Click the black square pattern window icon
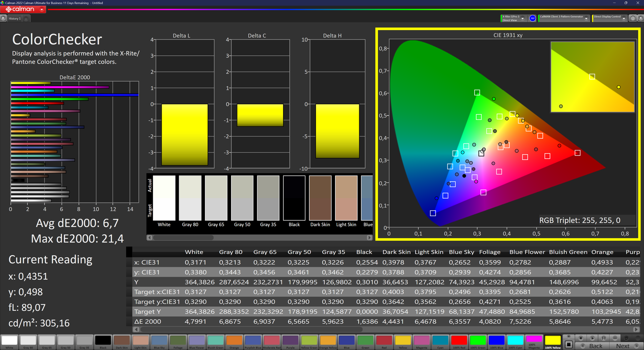 [x=569, y=344]
